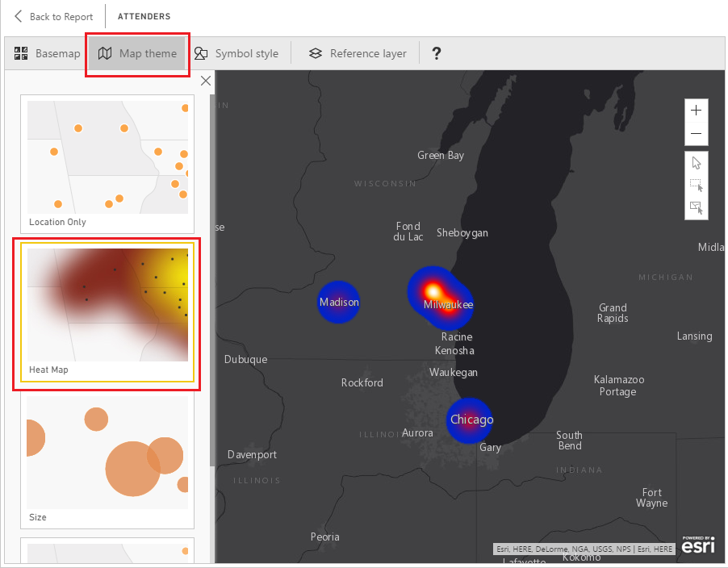Click the Green Bay map label

tap(441, 156)
